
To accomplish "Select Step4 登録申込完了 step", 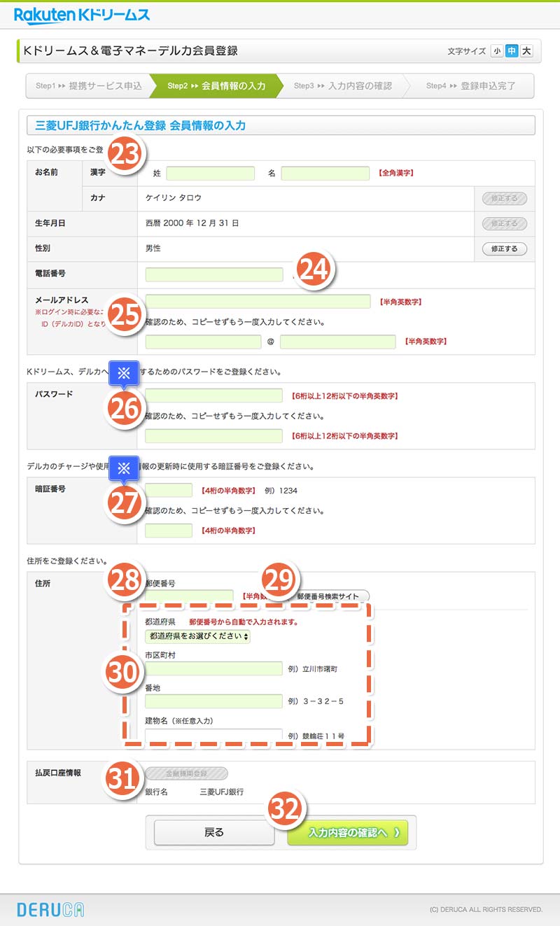I will 470,86.
